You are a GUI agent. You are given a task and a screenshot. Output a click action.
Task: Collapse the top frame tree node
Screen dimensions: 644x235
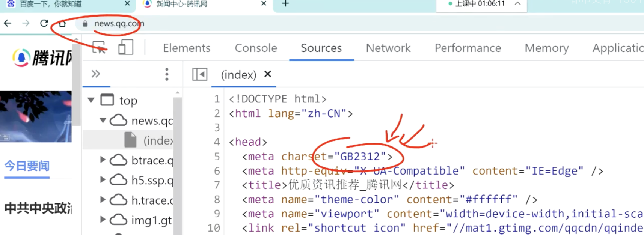coord(91,100)
